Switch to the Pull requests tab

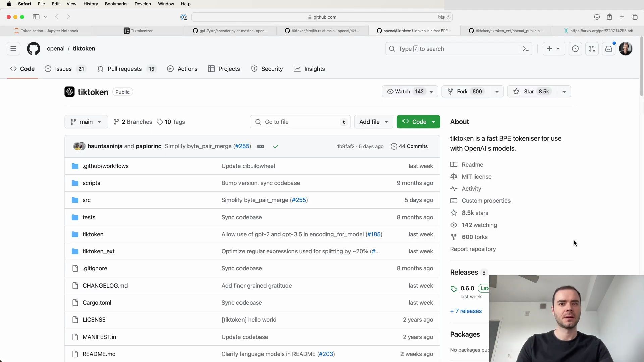(127, 69)
